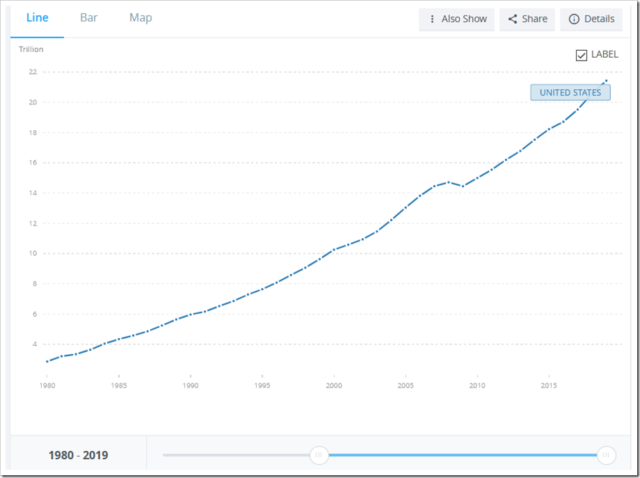Click the Share button text
Image resolution: width=640 pixels, height=478 pixels.
point(534,19)
